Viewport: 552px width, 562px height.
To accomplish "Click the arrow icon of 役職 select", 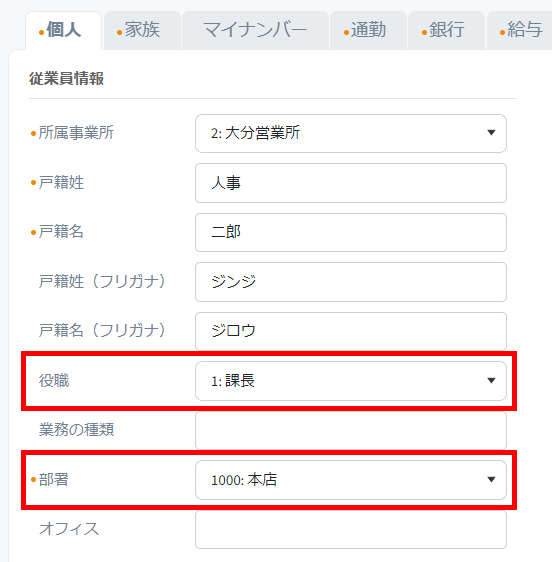I will (491, 381).
